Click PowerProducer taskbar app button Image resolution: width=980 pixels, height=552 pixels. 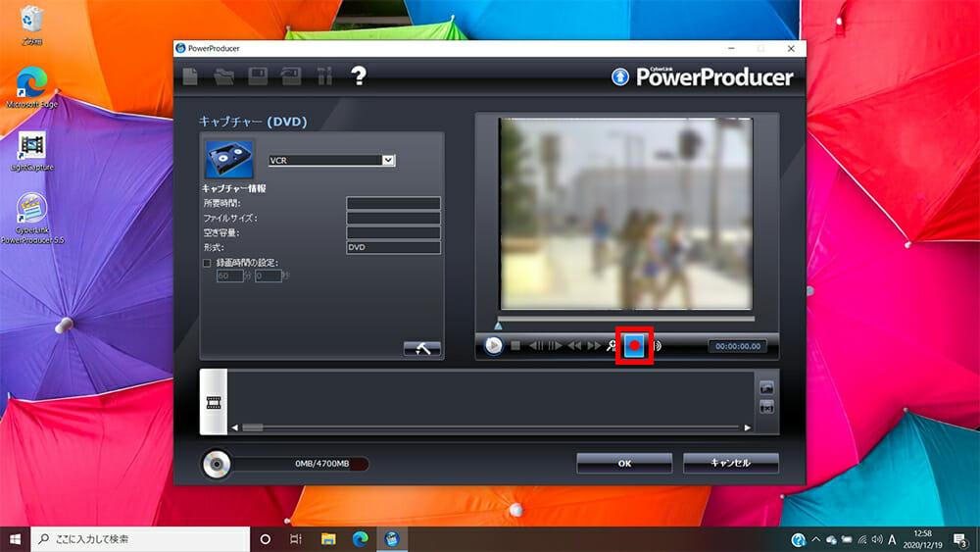coord(392,539)
